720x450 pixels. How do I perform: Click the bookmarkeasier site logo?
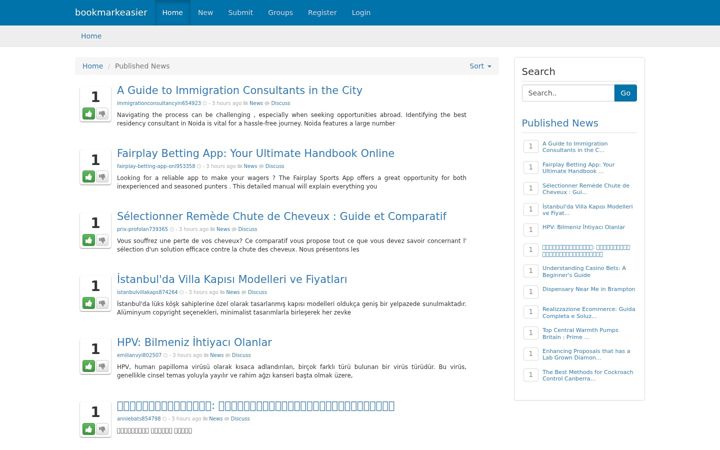tap(111, 12)
